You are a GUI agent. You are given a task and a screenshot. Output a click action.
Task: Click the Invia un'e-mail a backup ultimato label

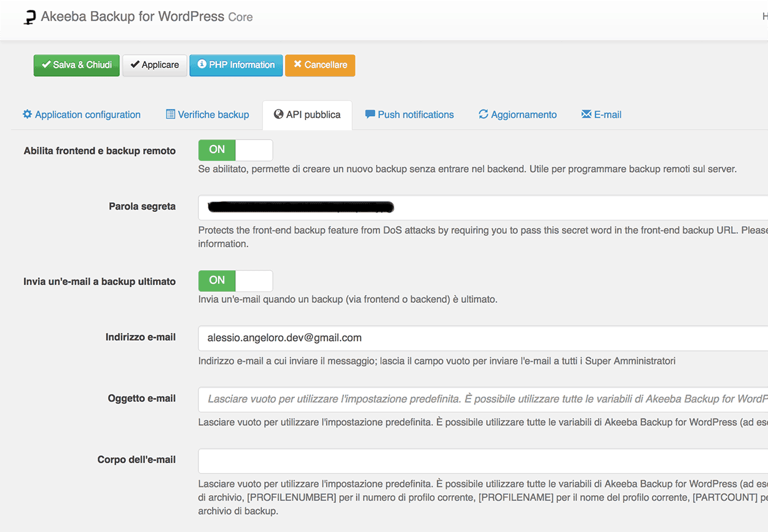(100, 281)
